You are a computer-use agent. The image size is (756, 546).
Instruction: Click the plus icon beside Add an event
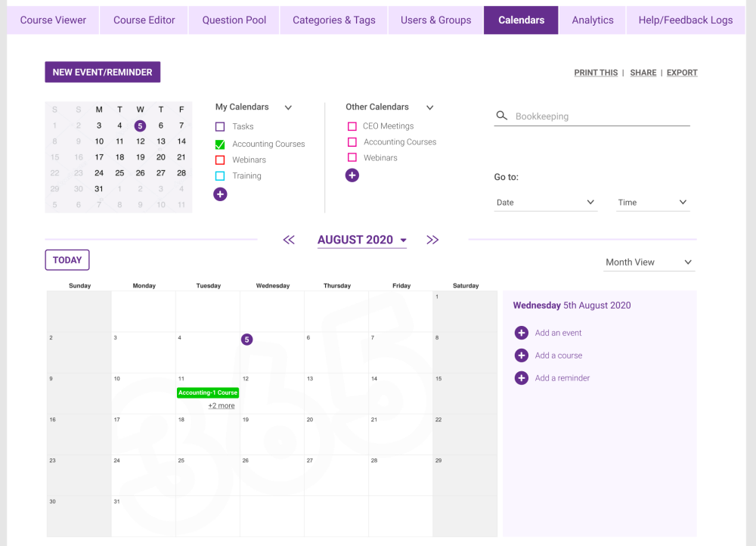[x=521, y=333]
